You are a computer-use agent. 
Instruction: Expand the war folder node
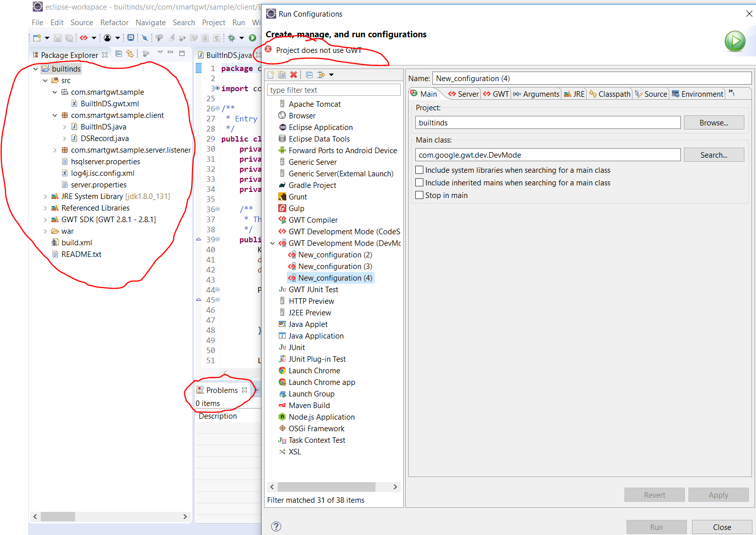(x=45, y=231)
